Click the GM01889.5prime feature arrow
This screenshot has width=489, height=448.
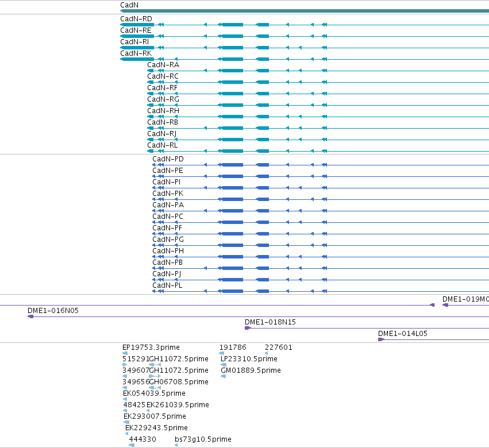pos(223,376)
